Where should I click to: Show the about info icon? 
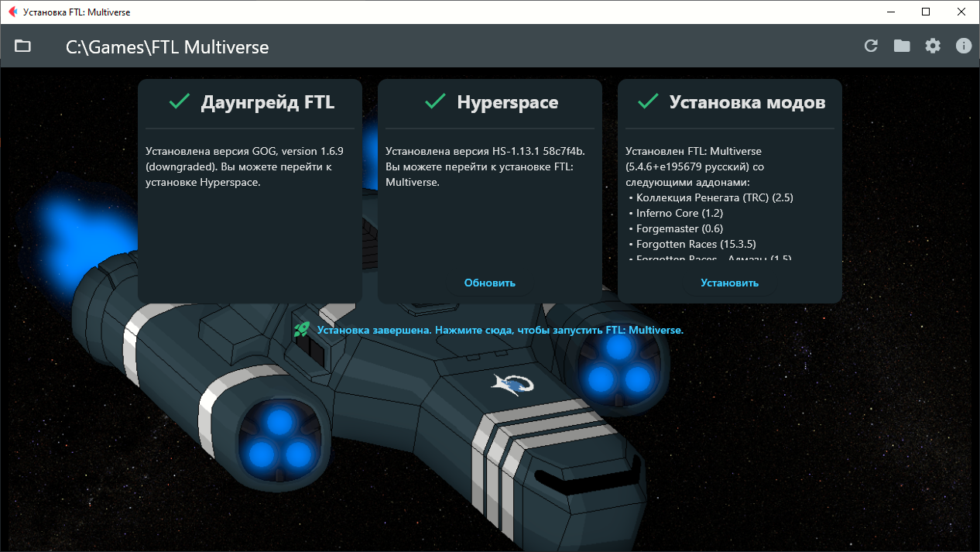[x=964, y=46]
